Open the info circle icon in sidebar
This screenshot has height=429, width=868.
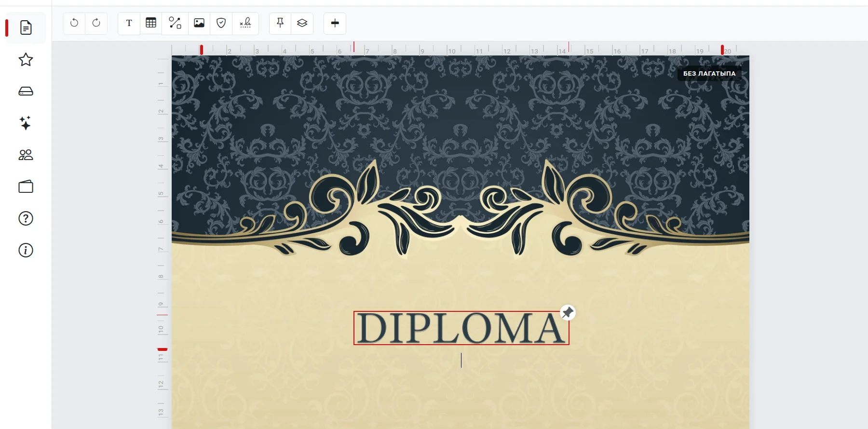point(26,250)
